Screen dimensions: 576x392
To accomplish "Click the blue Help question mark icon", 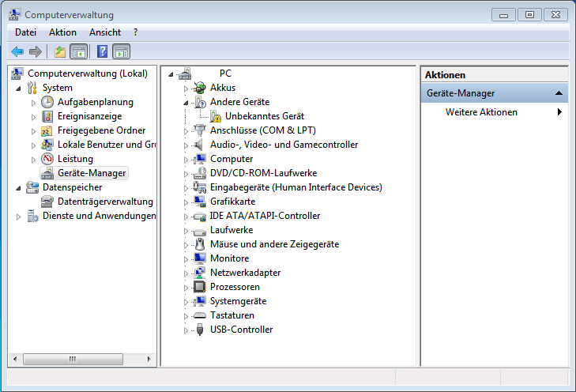I will [x=102, y=52].
